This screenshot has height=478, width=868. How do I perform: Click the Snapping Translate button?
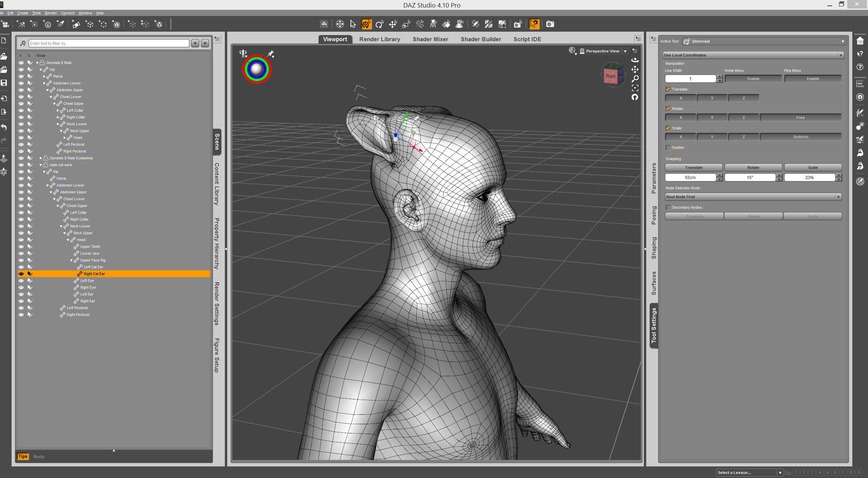click(x=694, y=168)
